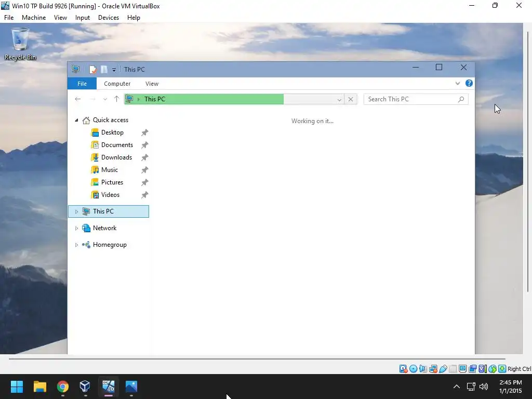Screen dimensions: 532x399
Task: Click the mouse integration status icon
Action: [x=493, y=369]
